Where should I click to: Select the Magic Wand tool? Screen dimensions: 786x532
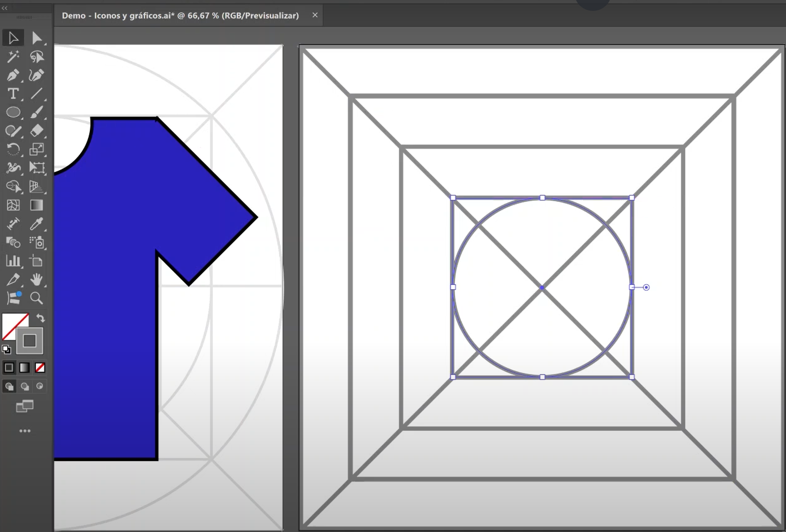coord(13,57)
